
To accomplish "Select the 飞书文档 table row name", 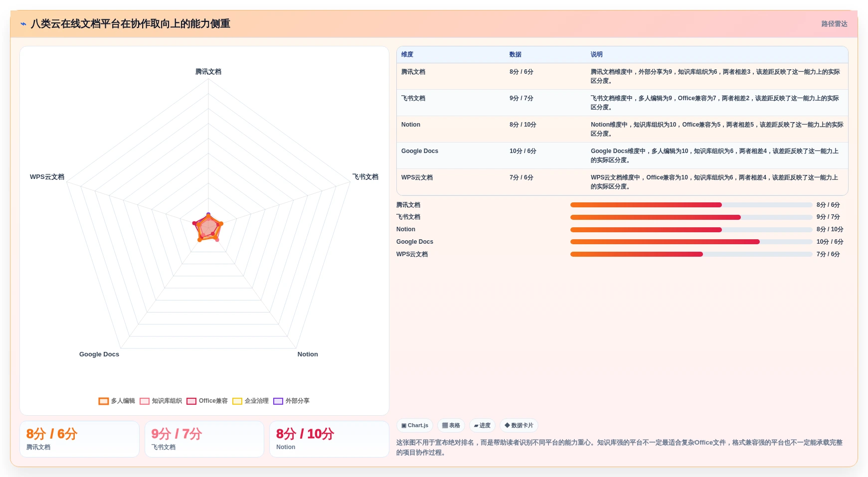I will [x=413, y=99].
